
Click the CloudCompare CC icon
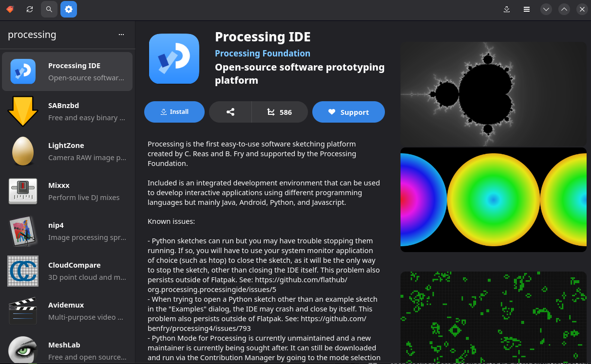pyautogui.click(x=23, y=271)
